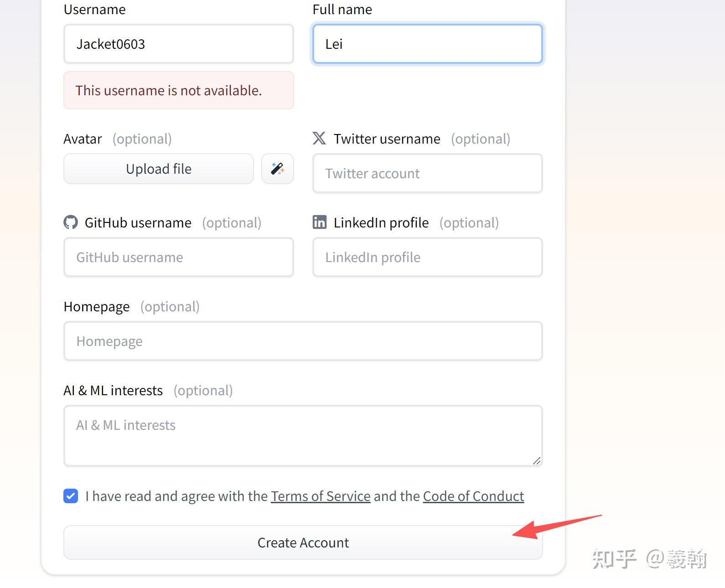The height and width of the screenshot is (588, 725).
Task: Click the AI & ML interests textarea
Action: click(303, 435)
